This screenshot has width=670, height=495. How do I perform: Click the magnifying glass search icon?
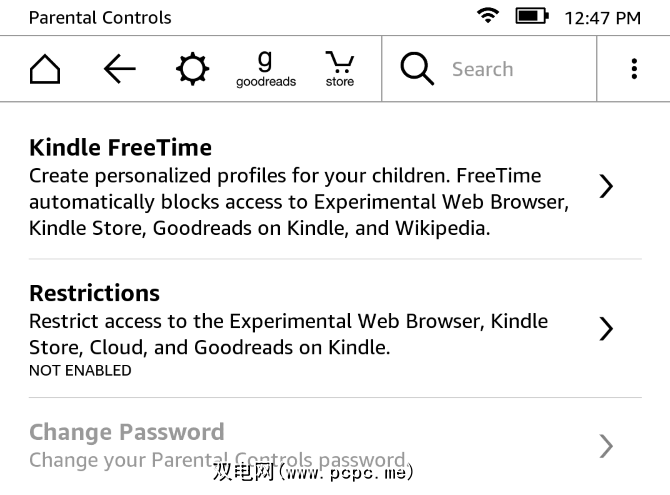tap(417, 69)
